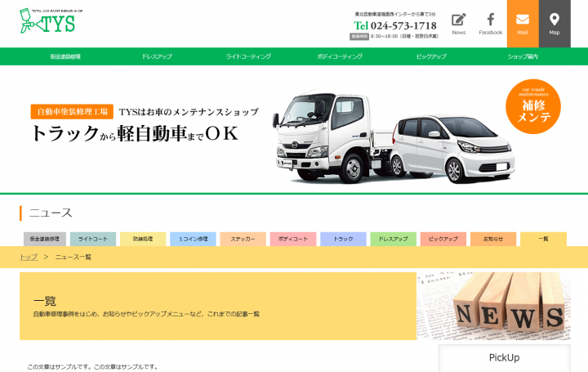Click the Tel 024-573-1718 phone number
This screenshot has width=588, height=372.
tap(395, 25)
